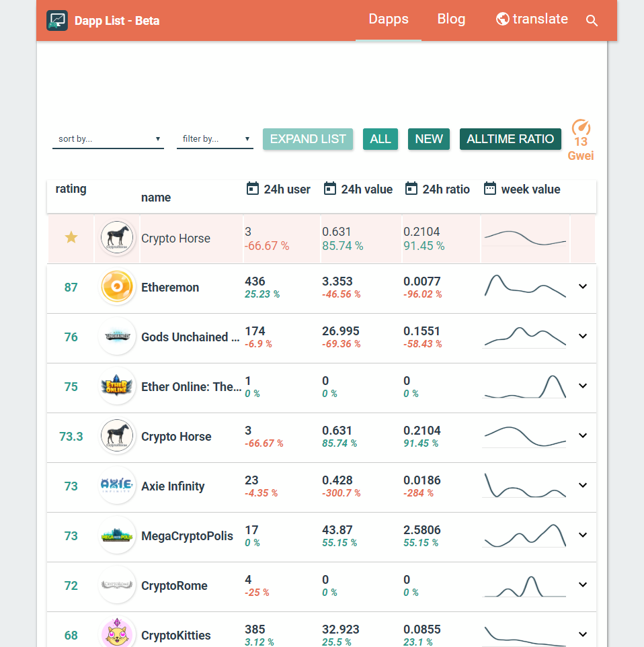Expand the MegaCryptoPolis row chevron
Screen dimensions: 644x647
coord(583,535)
